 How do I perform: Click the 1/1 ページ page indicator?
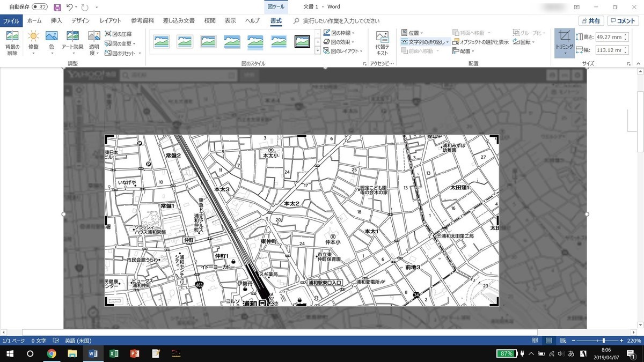(14, 341)
